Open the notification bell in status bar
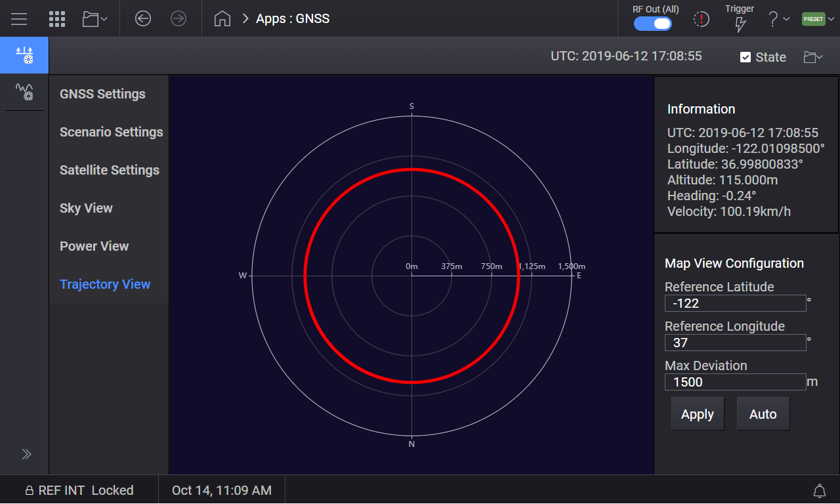840x504 pixels. pos(819,490)
